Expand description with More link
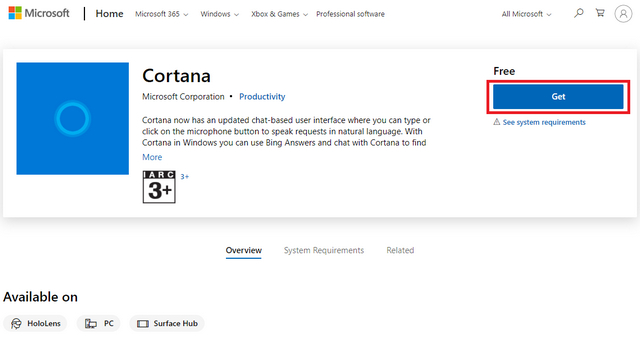Screen dimensions: 640x360 152,157
